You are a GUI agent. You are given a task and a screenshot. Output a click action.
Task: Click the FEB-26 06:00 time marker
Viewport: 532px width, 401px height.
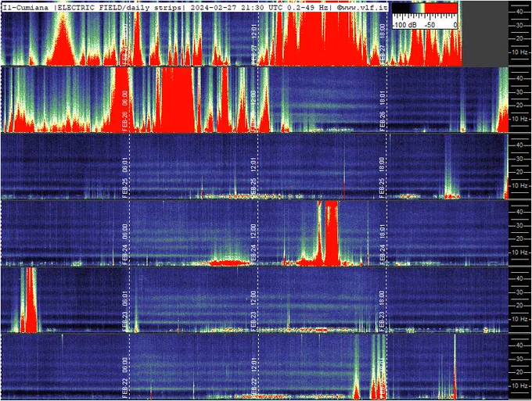[125, 110]
